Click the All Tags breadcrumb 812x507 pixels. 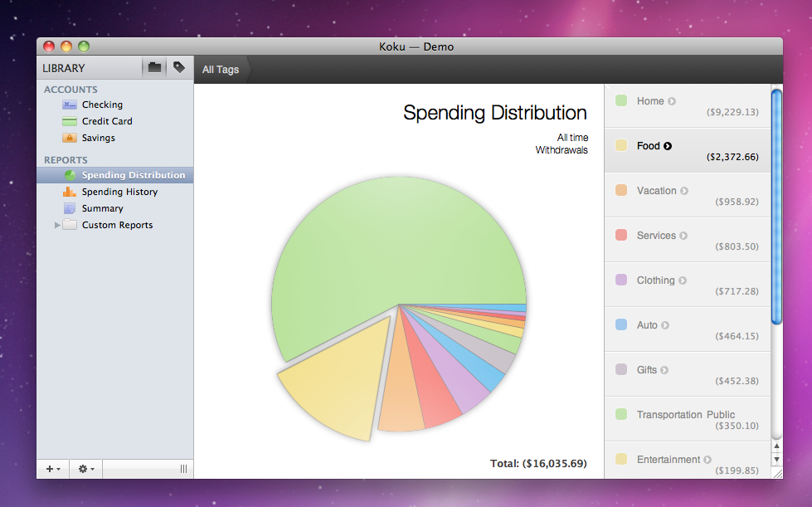pyautogui.click(x=221, y=70)
